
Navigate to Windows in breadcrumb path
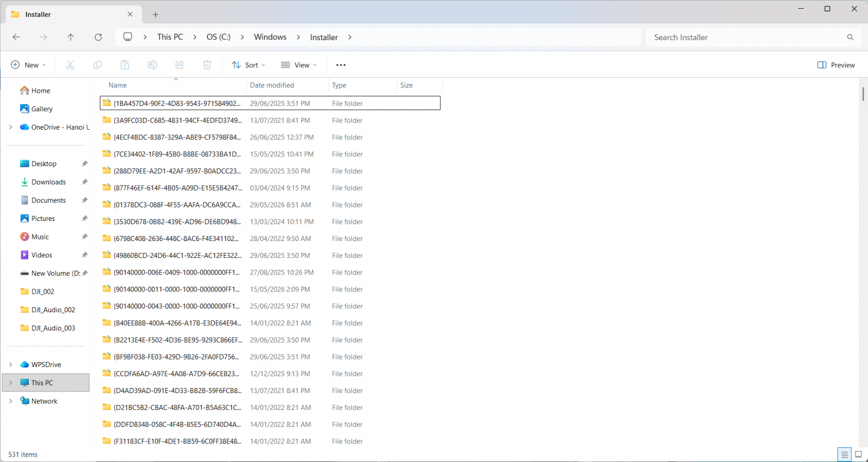270,37
